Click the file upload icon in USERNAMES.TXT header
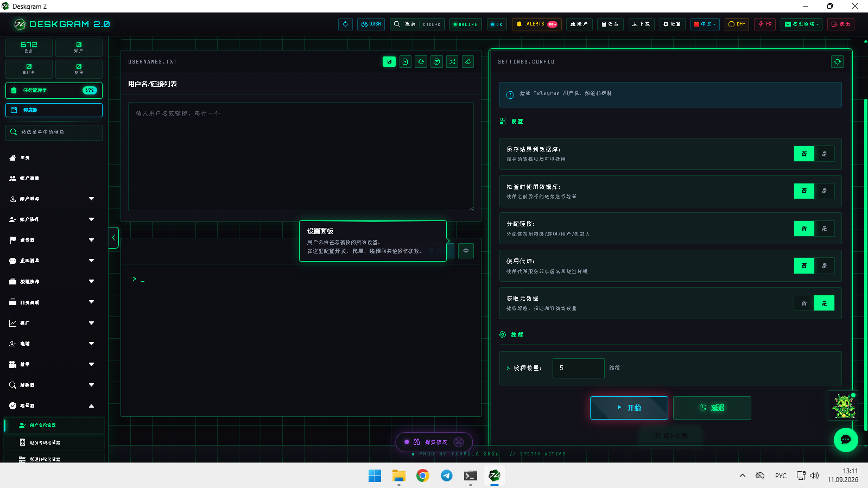 tap(405, 62)
